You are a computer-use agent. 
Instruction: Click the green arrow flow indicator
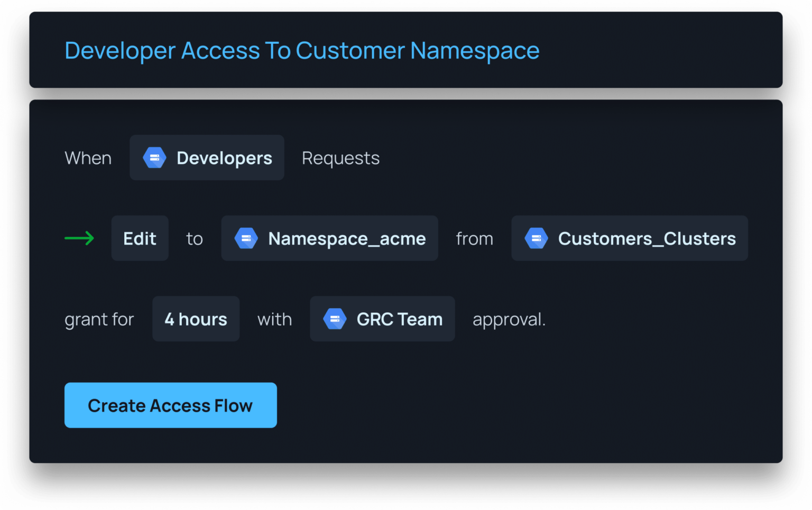(79, 238)
